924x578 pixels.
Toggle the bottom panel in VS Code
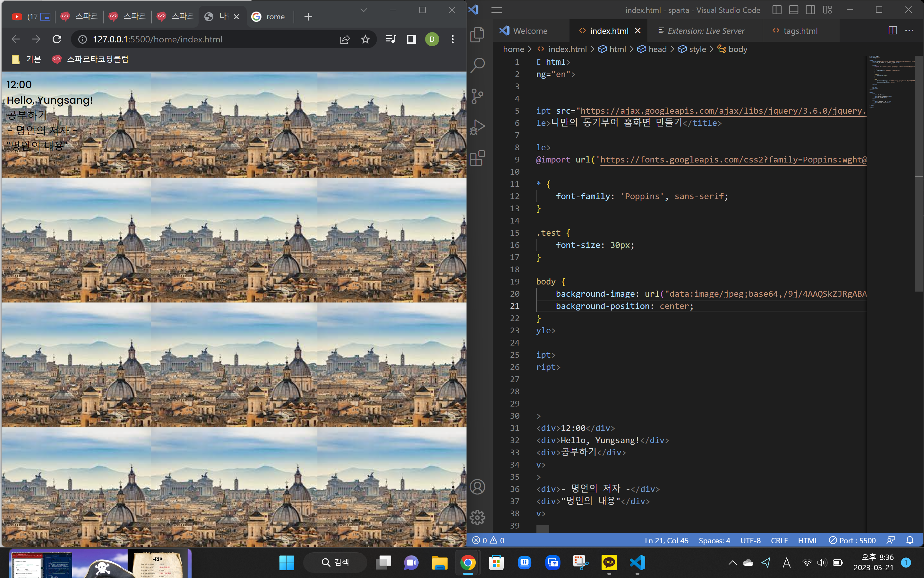pos(794,10)
